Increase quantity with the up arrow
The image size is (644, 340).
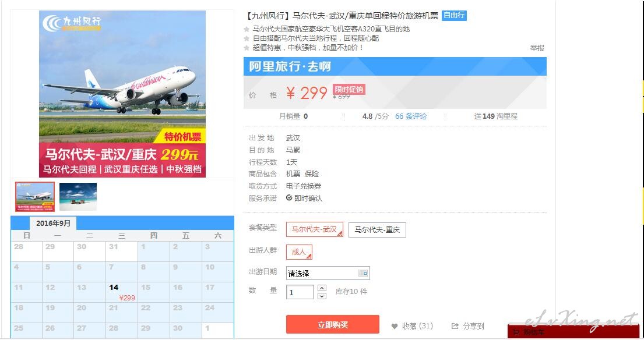[322, 288]
